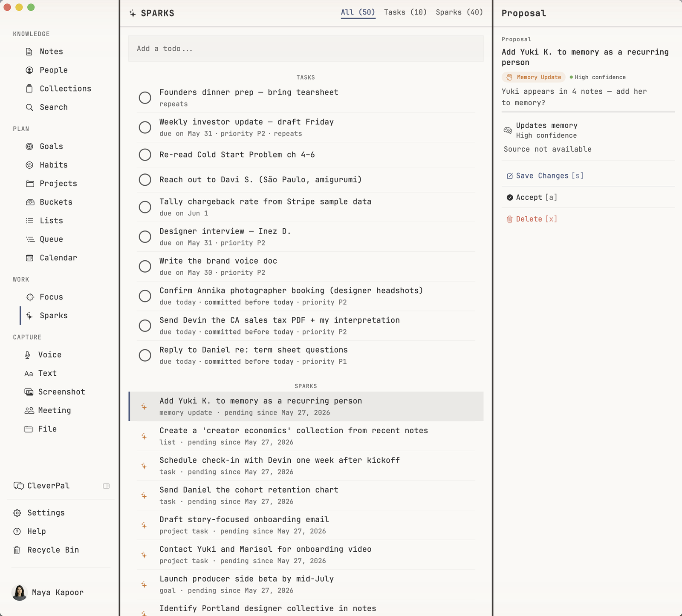Open Projects via its folder icon
This screenshot has width=682, height=616.
29,184
